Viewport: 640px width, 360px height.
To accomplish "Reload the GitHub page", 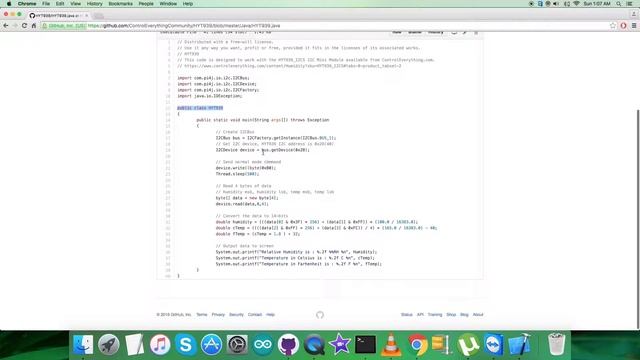I will (24, 26).
